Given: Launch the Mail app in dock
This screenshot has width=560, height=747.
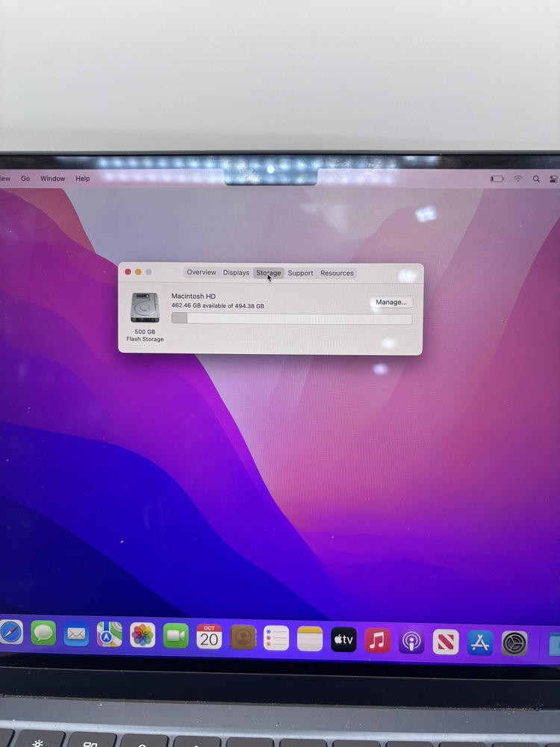Looking at the screenshot, I should [76, 635].
